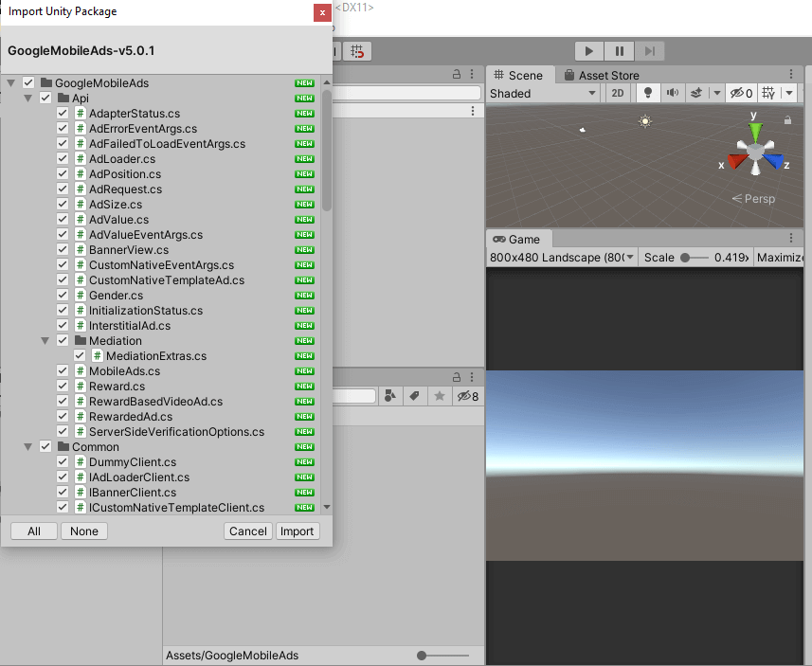Toggle grid snapping icon in top toolbar

(357, 51)
